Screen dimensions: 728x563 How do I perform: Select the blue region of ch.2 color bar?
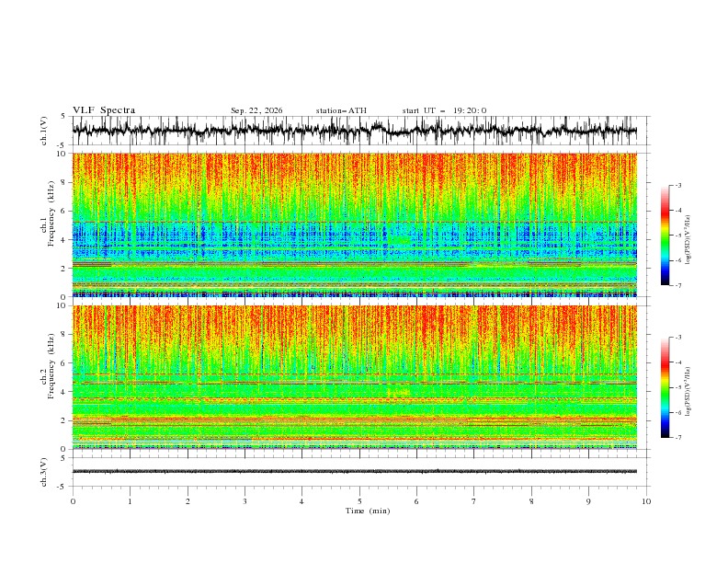(x=665, y=420)
